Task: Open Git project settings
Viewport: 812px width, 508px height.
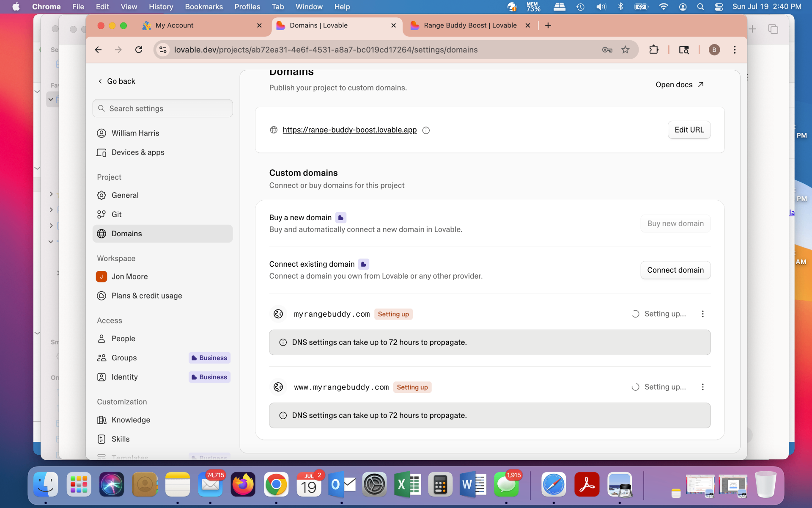Action: (x=162, y=215)
